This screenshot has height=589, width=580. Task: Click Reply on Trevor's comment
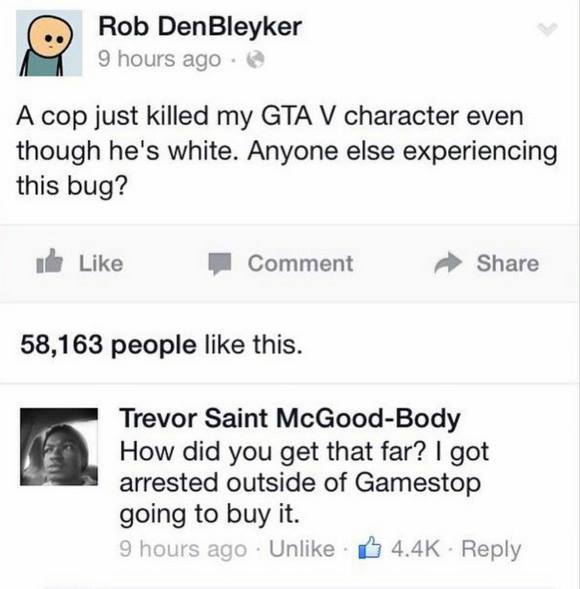click(x=491, y=550)
